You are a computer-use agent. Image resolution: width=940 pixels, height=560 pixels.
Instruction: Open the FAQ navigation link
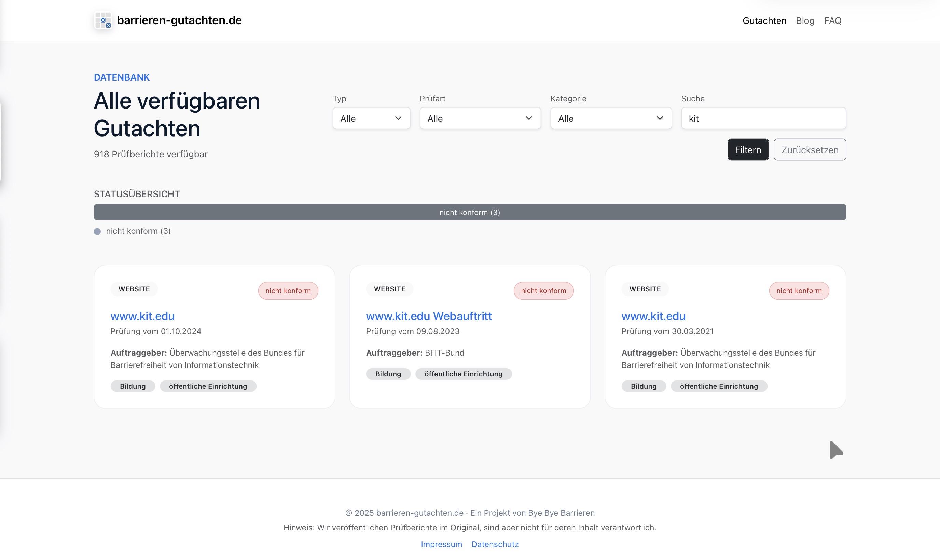point(832,21)
